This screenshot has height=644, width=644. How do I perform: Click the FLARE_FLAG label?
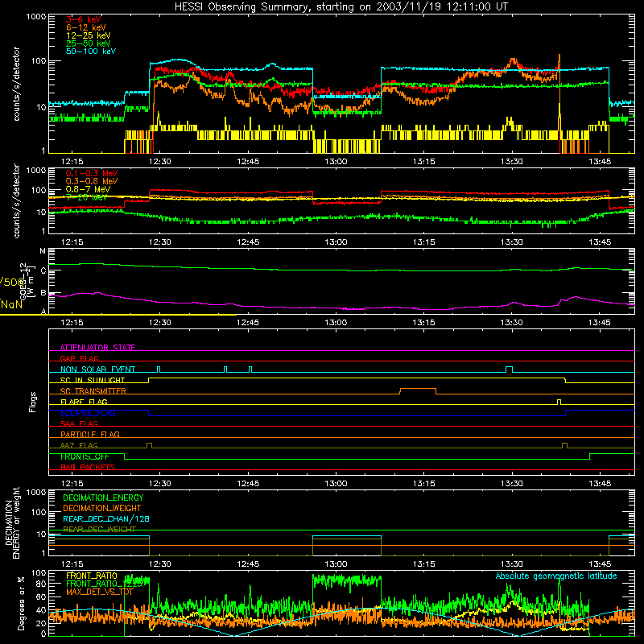coord(84,402)
